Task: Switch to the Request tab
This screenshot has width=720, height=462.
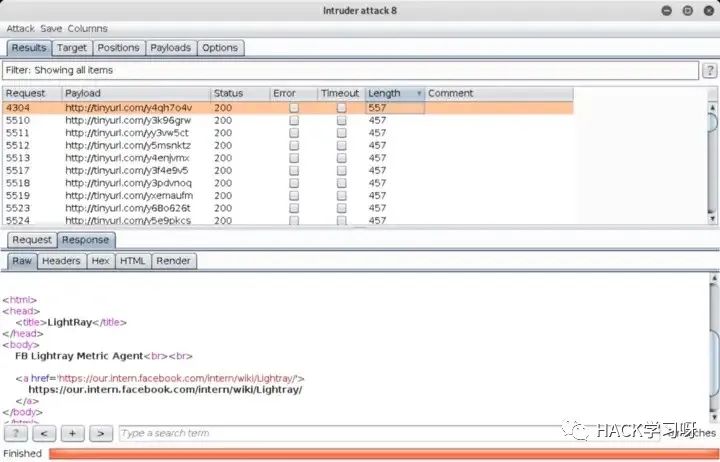Action: point(32,240)
